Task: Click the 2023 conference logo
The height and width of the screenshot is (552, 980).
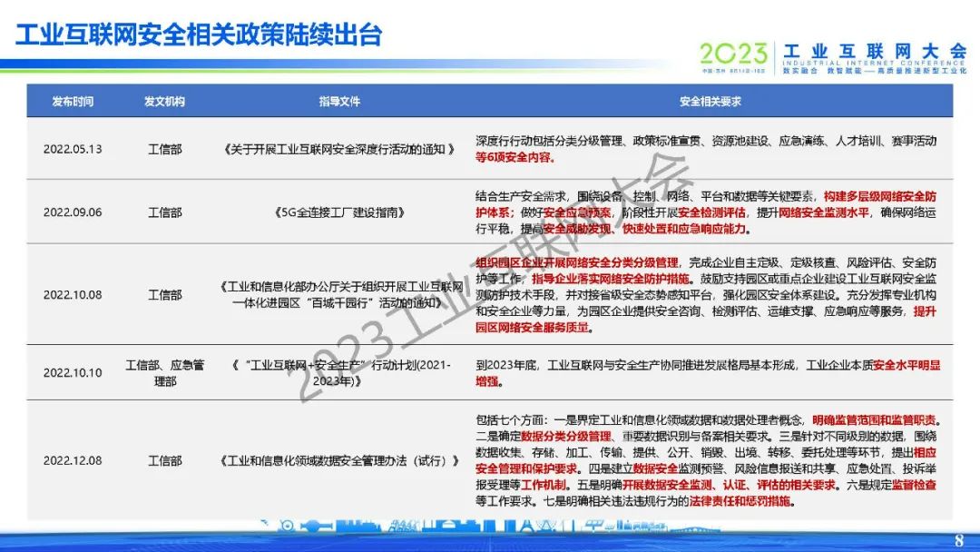Action: click(x=733, y=53)
